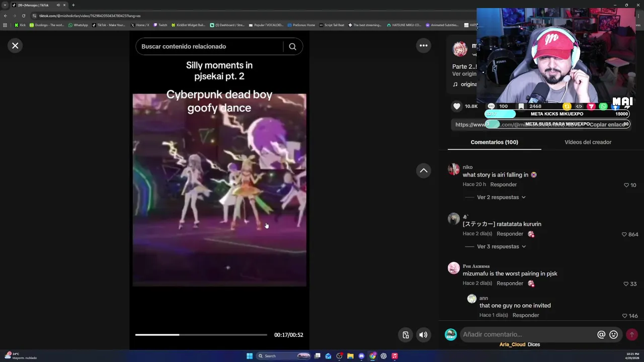644x362 pixels.
Task: Like niko's comment with 10 likes
Action: click(x=626, y=185)
